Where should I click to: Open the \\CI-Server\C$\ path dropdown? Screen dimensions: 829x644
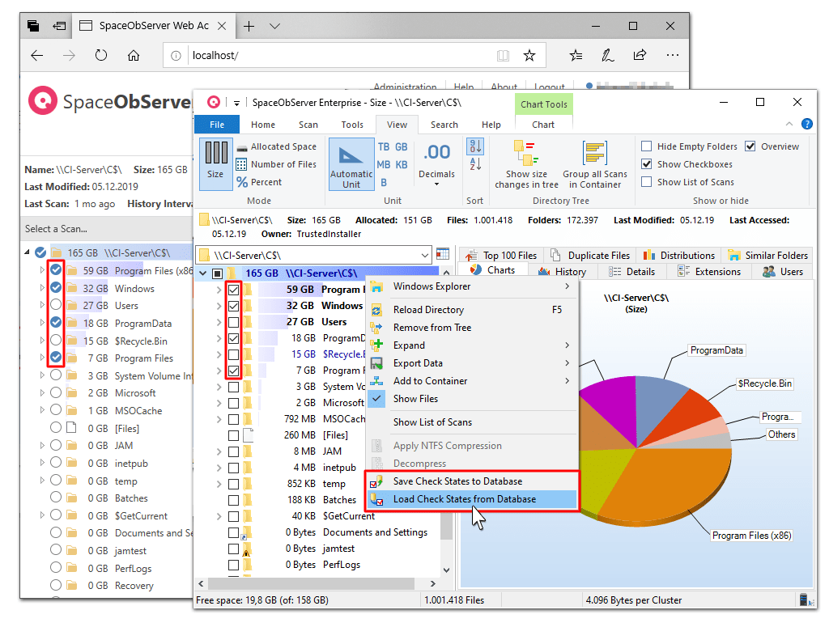coord(425,256)
